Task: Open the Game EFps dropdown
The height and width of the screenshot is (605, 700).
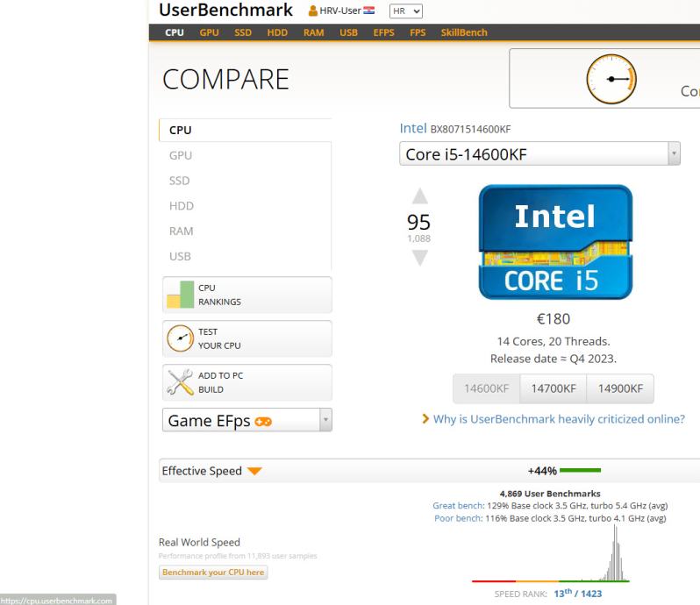Action: (x=246, y=420)
